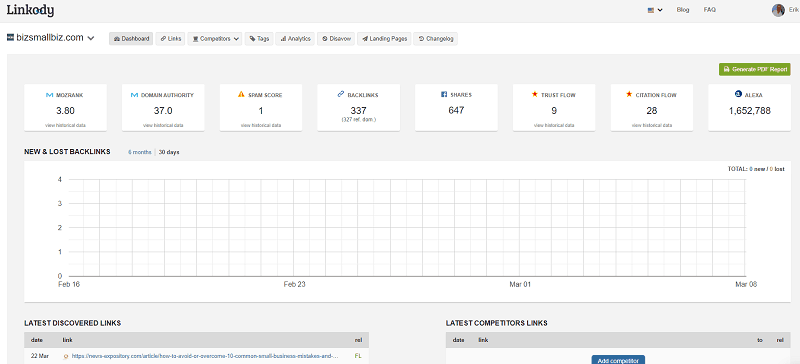The height and width of the screenshot is (364, 800).
Task: Switch chart to 30 days view
Action: 169,152
